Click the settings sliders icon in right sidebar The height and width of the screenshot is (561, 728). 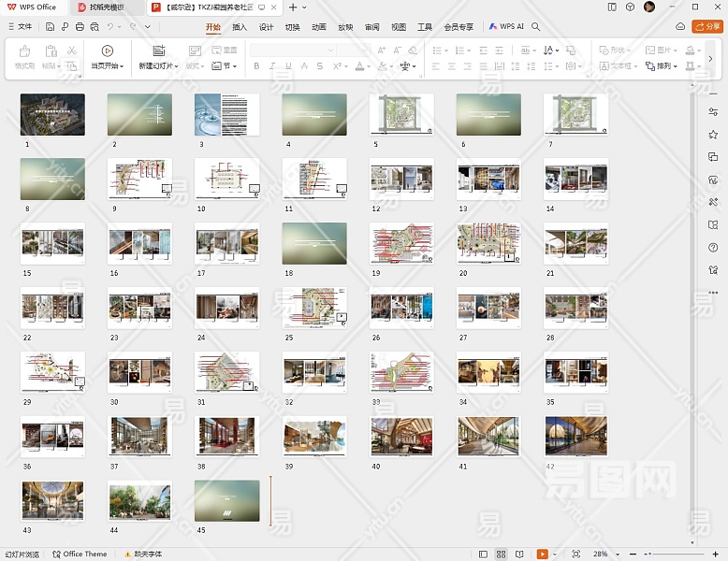713,112
